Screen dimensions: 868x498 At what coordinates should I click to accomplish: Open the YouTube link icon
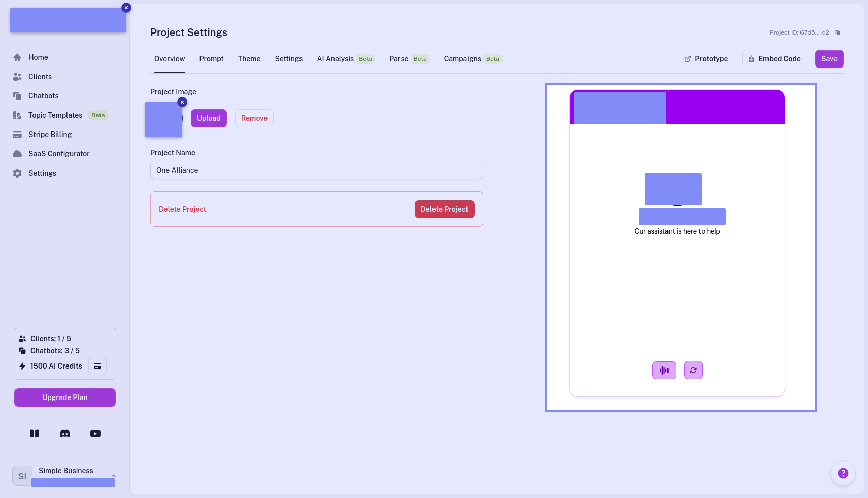point(95,434)
